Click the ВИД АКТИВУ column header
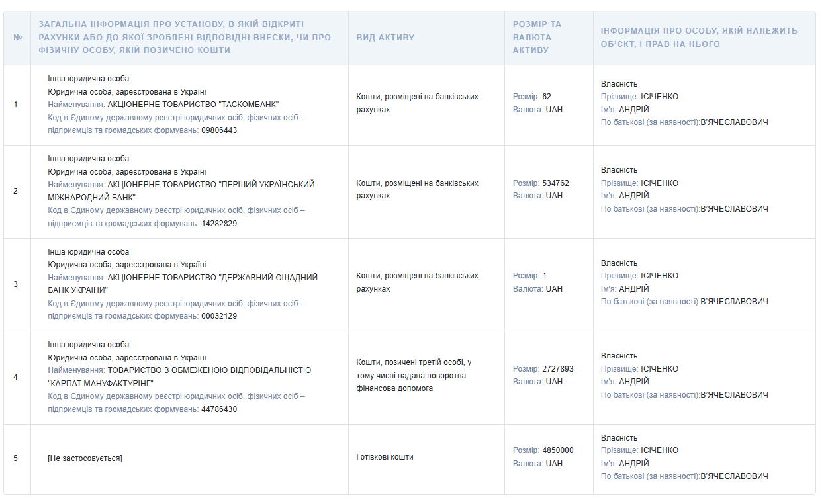826x504 pixels. tap(385, 38)
